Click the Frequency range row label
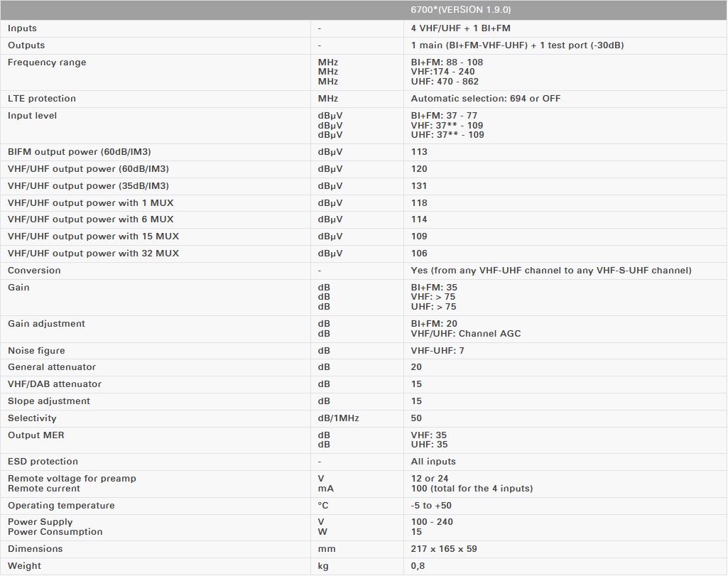 point(47,63)
